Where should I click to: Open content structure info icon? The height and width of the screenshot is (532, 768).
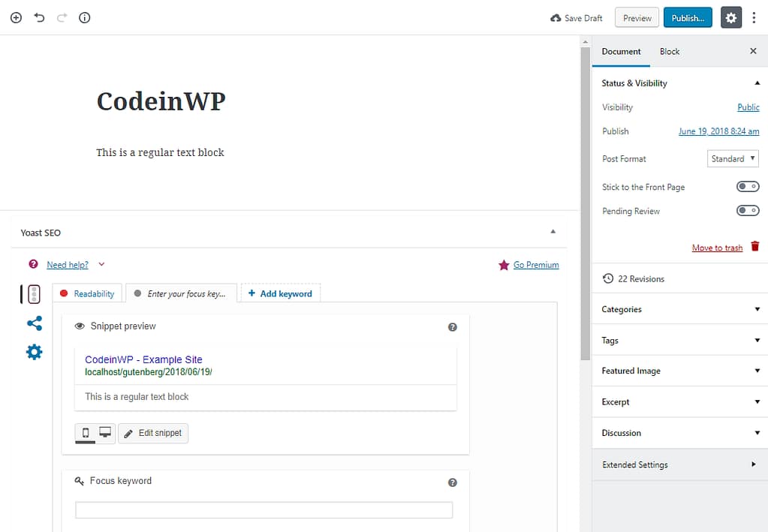(84, 17)
